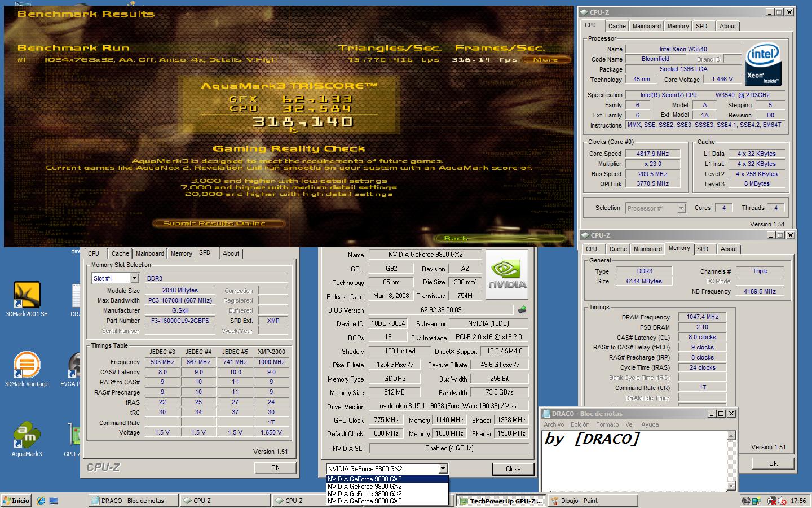This screenshot has width=812, height=508.
Task: Click the NVIDIA logo in GPU-Z
Action: coord(507,275)
